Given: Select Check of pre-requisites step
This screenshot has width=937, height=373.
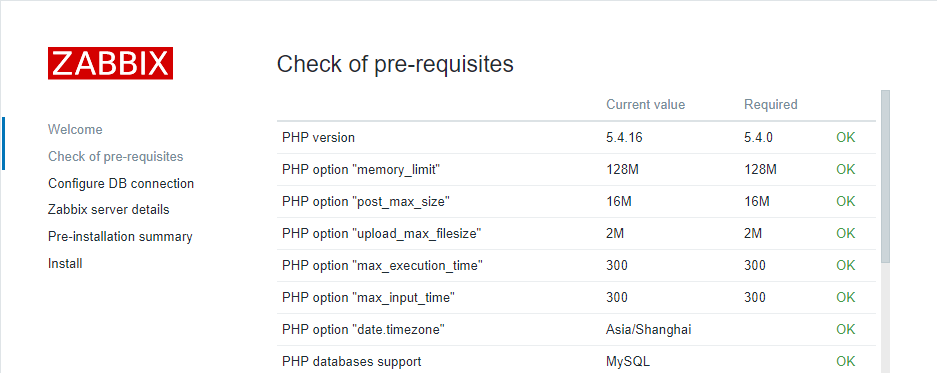Looking at the screenshot, I should pyautogui.click(x=116, y=157).
